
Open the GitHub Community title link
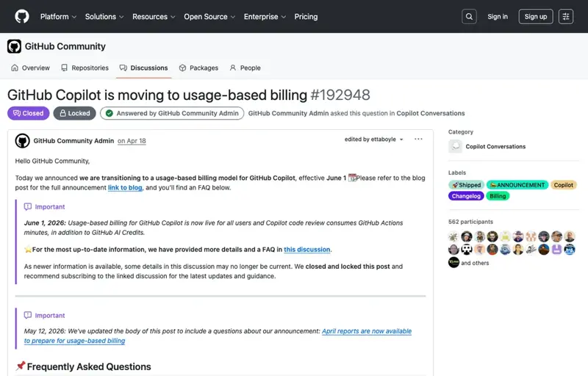click(x=65, y=46)
